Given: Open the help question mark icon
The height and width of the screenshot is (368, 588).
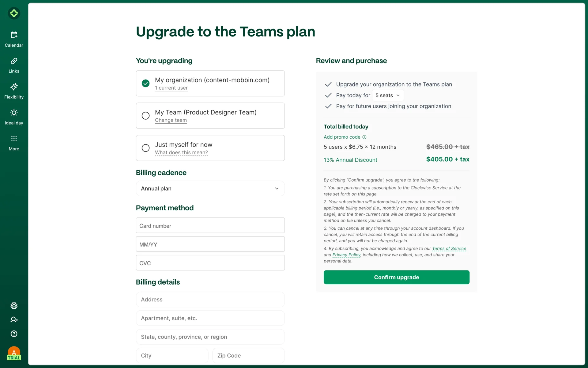Looking at the screenshot, I should click(x=14, y=334).
